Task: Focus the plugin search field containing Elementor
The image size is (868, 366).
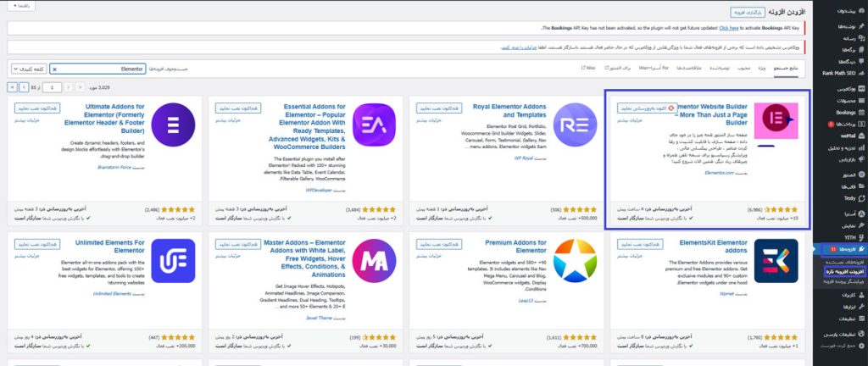Action: pos(98,69)
